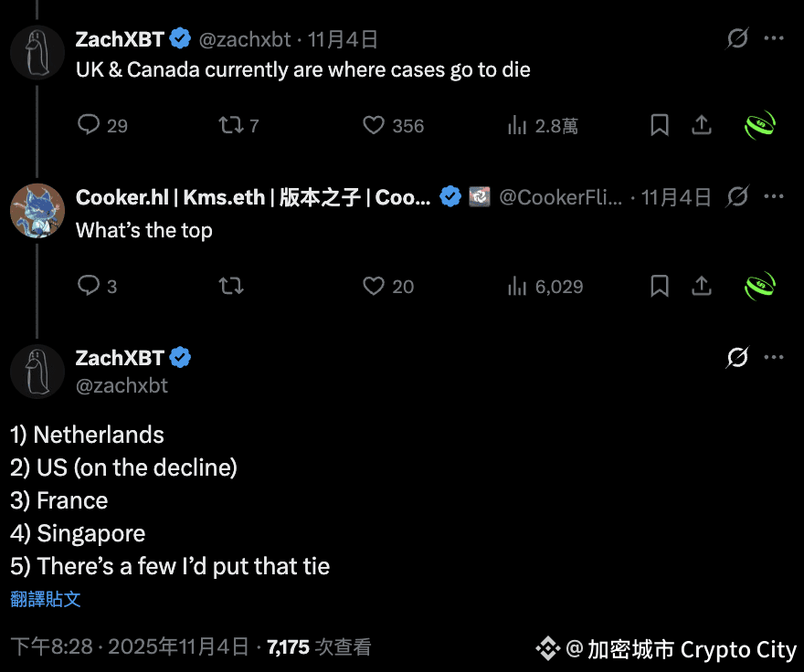Viewport: 804px width, 672px height.
Task: Open the three-dot menu on ZachXBT's first tweet
Action: click(774, 39)
